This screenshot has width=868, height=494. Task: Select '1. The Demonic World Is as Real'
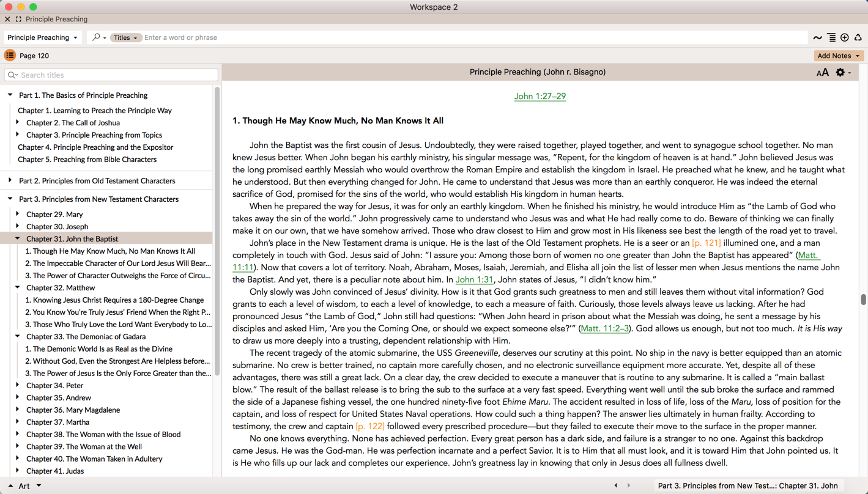pos(98,349)
